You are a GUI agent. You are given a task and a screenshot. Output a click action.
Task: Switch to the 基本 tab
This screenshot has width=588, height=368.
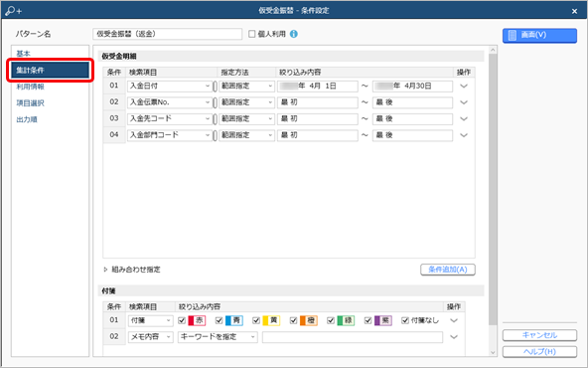tap(23, 54)
